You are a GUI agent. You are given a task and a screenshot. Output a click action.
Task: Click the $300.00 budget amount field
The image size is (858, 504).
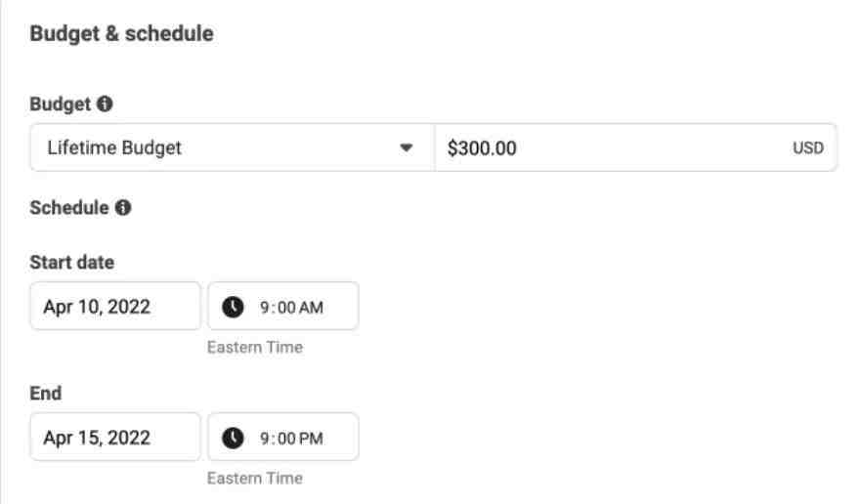tap(635, 147)
